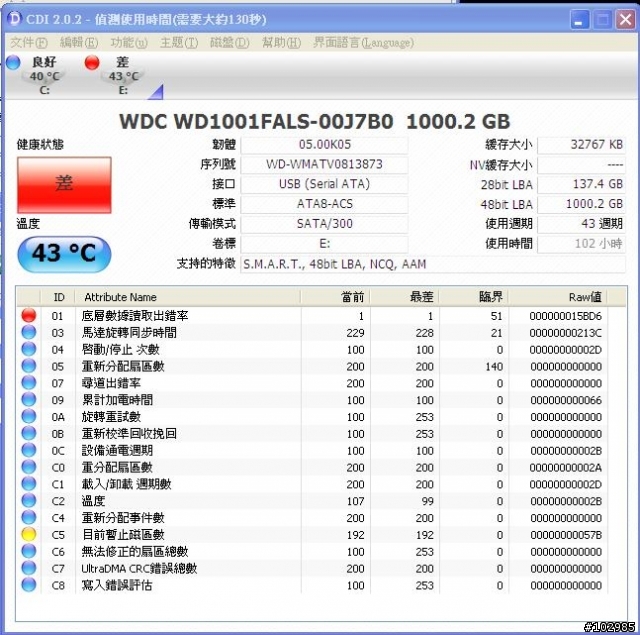Click the blue status dot for attribute C7
The height and width of the screenshot is (635, 640).
click(x=29, y=568)
